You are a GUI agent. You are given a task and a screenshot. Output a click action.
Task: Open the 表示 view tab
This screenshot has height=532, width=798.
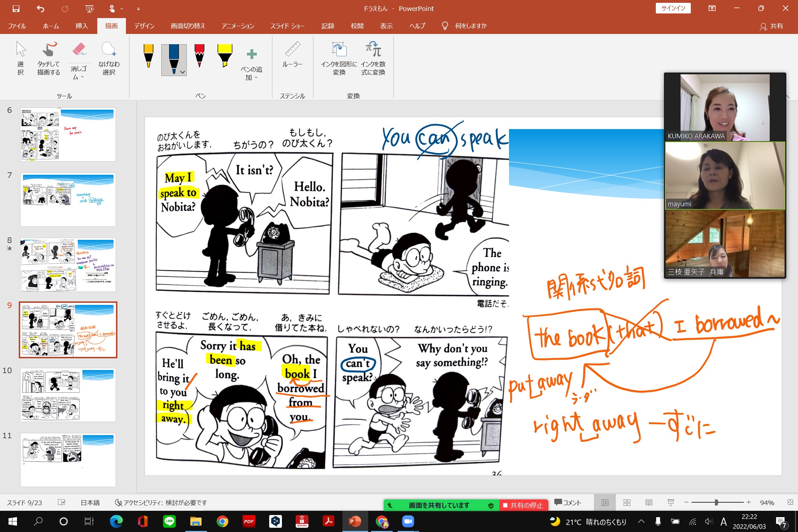pyautogui.click(x=387, y=26)
